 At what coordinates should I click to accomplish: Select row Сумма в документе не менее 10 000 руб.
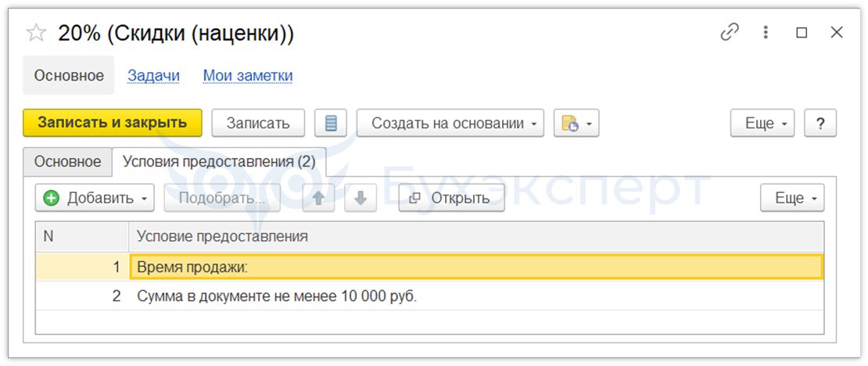(476, 296)
